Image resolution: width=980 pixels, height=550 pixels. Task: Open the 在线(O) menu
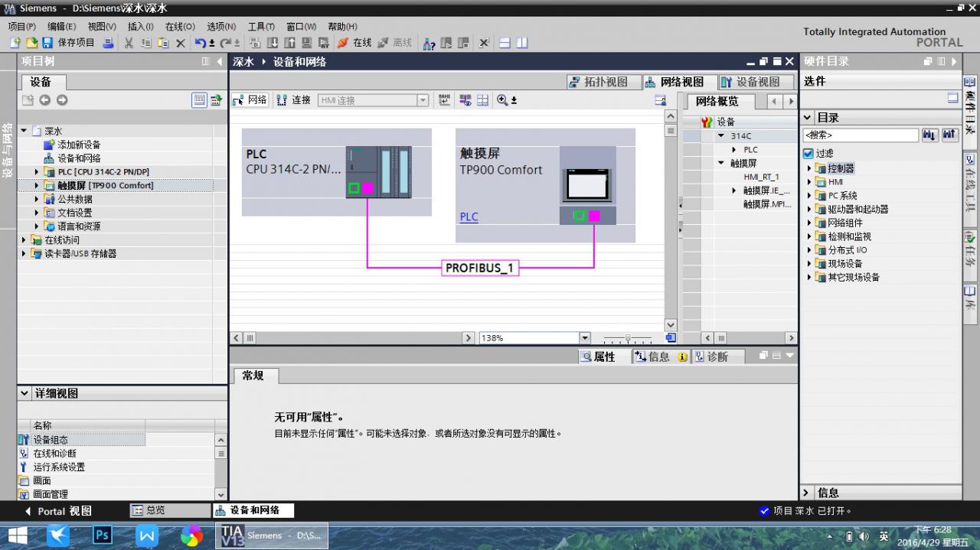(x=180, y=26)
